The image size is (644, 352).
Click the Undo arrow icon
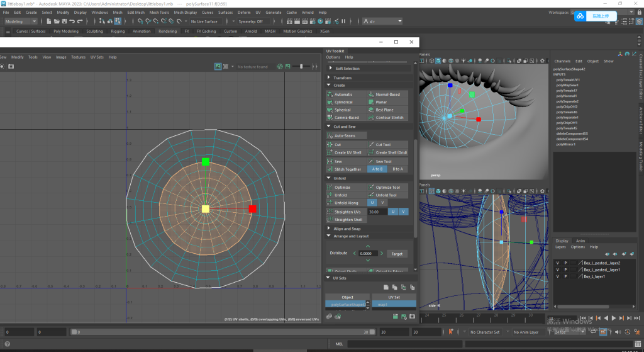72,21
